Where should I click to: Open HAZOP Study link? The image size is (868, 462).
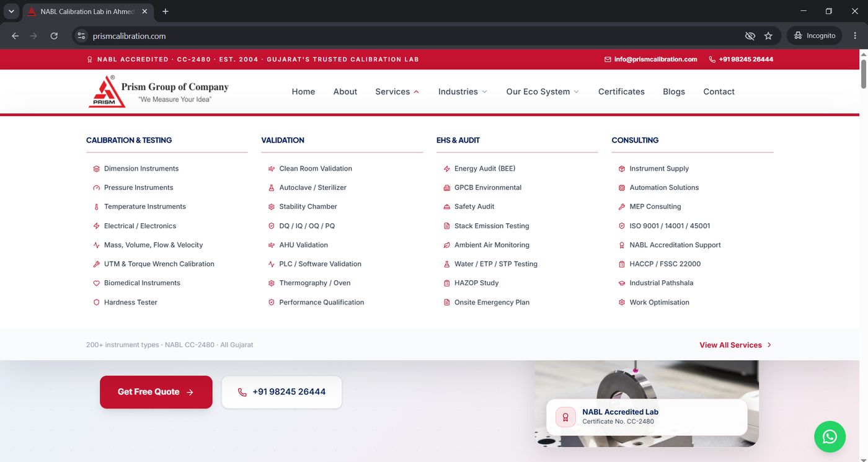click(x=476, y=283)
